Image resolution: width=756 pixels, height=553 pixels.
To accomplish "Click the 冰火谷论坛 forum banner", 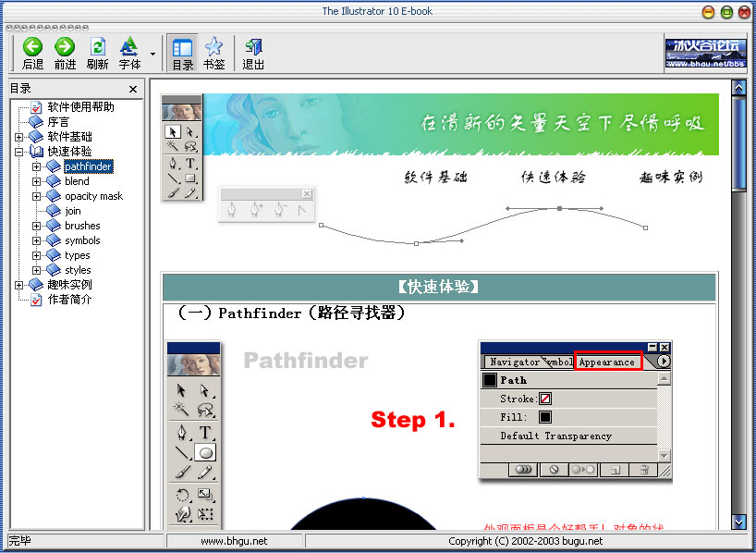I will coord(705,53).
